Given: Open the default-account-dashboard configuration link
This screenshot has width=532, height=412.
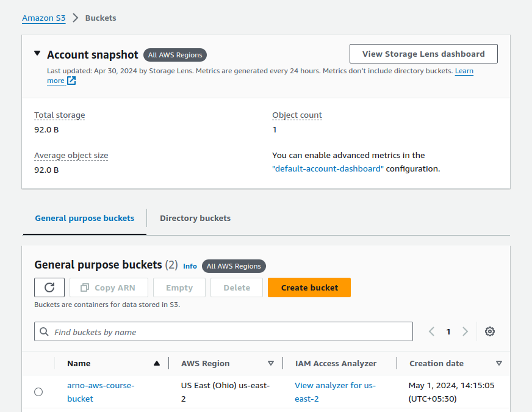Looking at the screenshot, I should tap(328, 168).
